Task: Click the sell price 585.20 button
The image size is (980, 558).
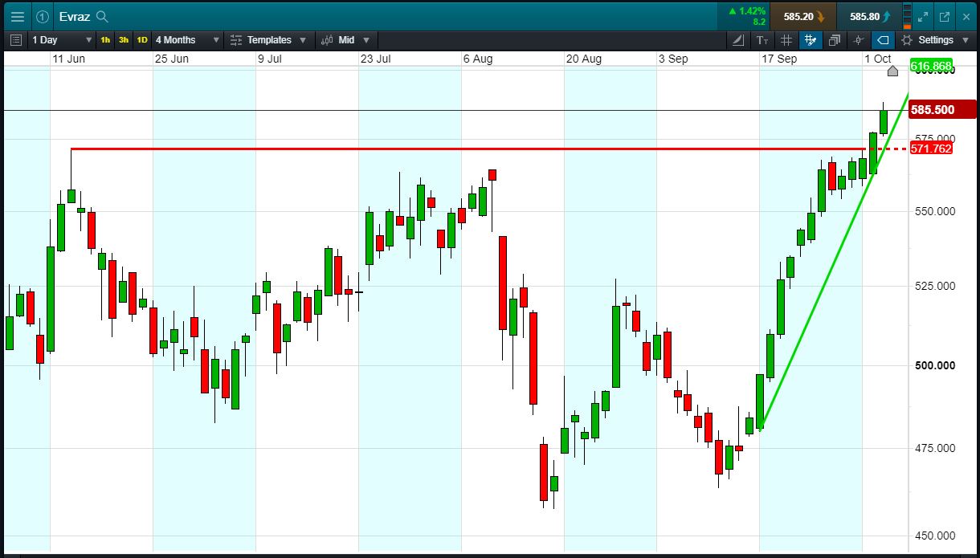Action: [x=802, y=16]
